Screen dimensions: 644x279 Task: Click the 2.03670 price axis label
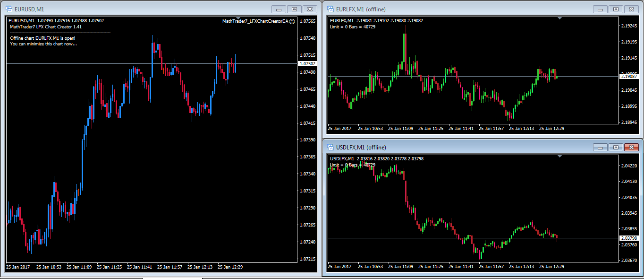630,261
